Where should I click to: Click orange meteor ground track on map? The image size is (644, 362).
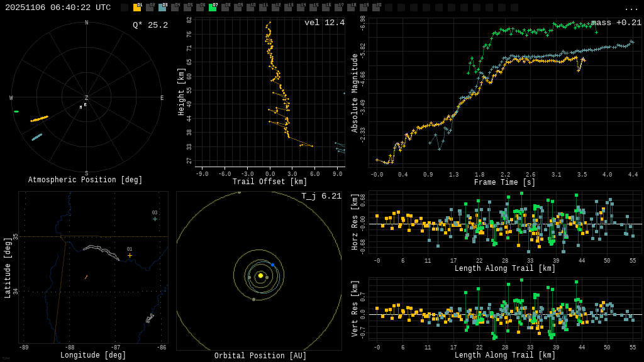tap(86, 277)
